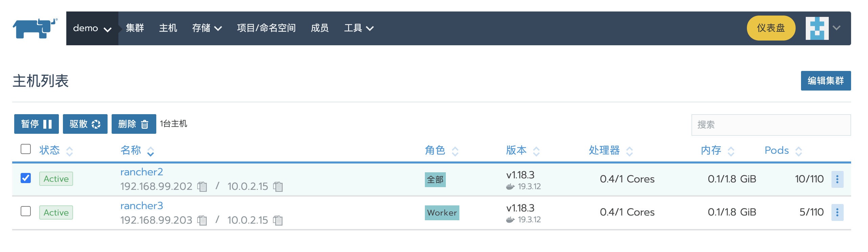
Task: Open rancher2 row action menu dots
Action: point(837,179)
